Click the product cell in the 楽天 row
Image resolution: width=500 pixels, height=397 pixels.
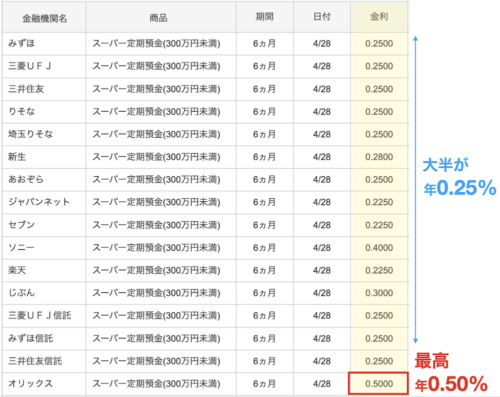[161, 270]
